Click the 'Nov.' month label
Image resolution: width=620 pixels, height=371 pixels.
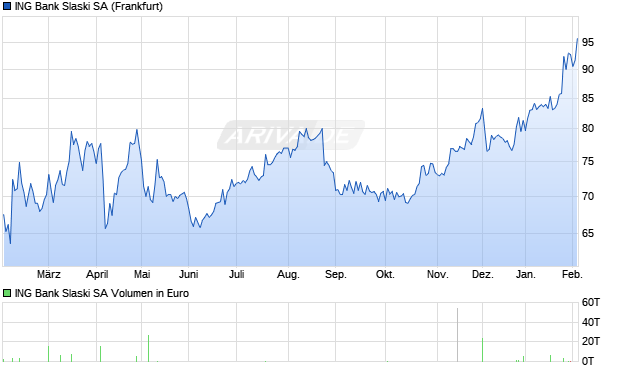click(x=438, y=274)
